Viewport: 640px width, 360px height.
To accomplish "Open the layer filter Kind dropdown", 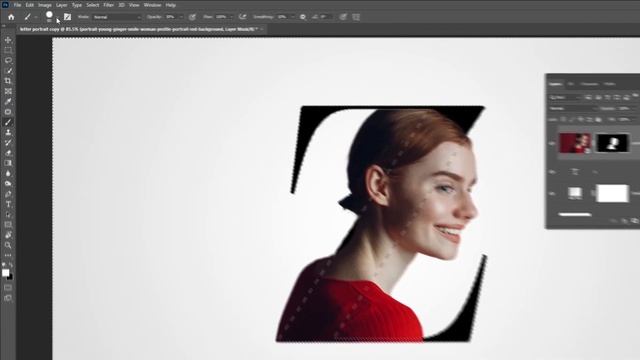I will [x=565, y=98].
